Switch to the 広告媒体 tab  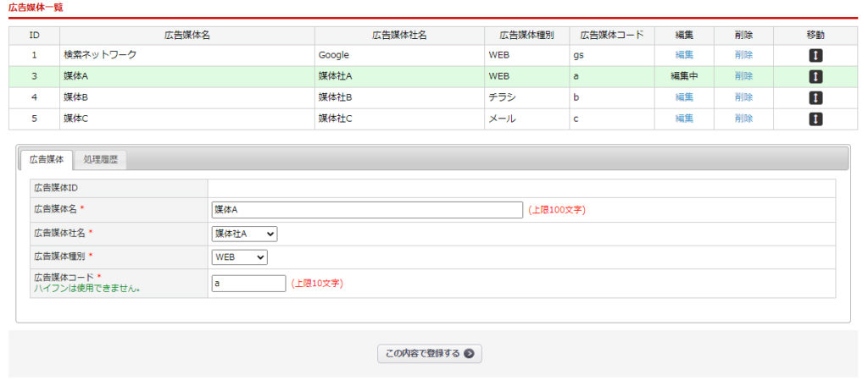47,160
